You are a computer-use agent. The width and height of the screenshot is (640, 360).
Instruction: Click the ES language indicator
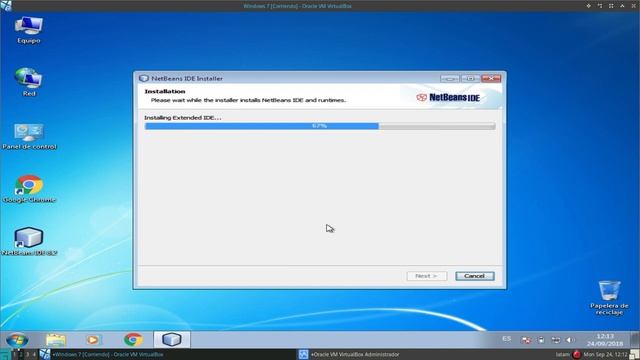pos(507,339)
